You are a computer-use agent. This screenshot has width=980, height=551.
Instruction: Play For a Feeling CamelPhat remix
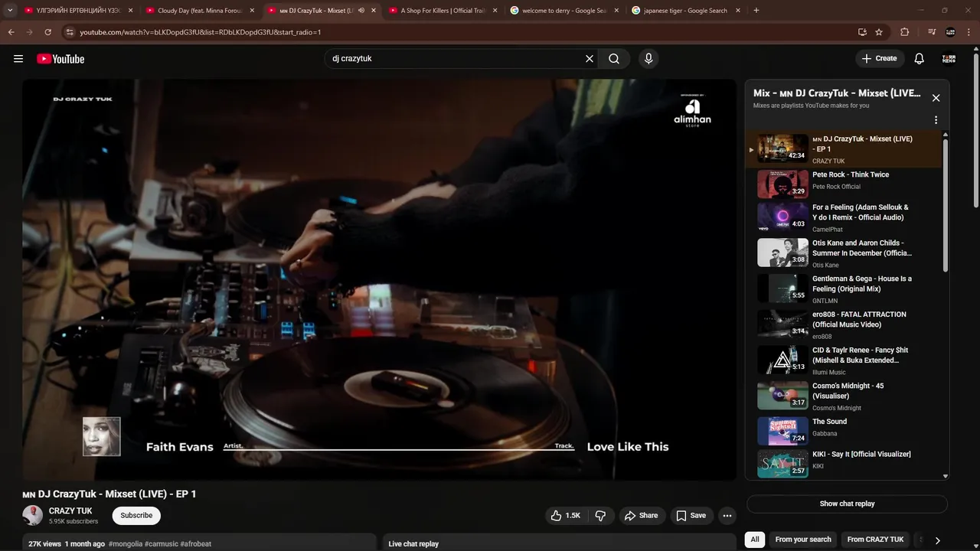[x=842, y=218]
